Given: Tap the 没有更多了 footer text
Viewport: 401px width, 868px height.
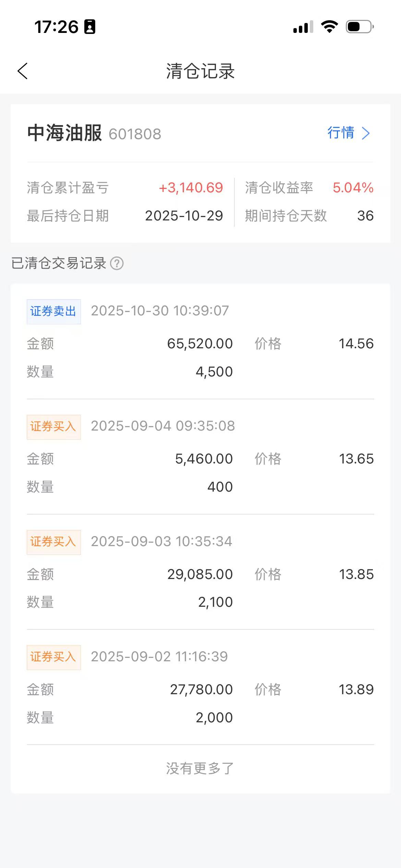Looking at the screenshot, I should pos(200,768).
